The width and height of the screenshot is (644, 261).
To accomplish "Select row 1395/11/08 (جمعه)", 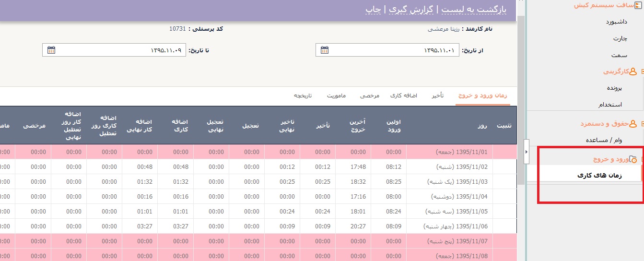I will 258,255.
